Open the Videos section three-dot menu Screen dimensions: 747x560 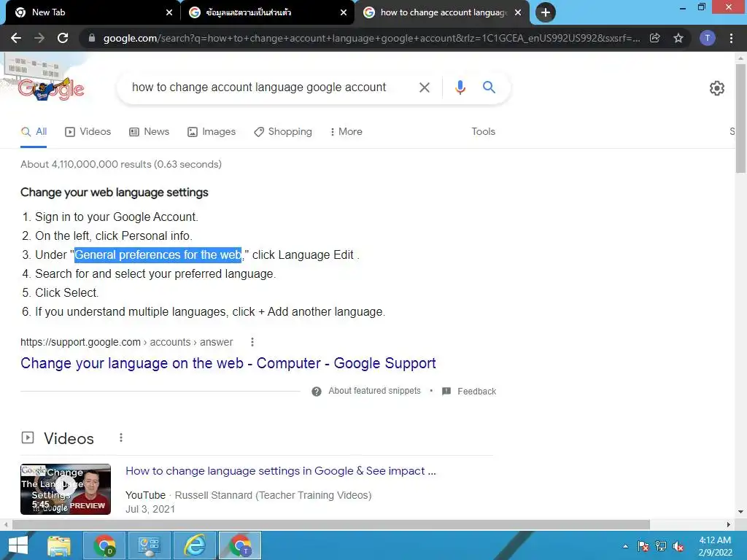tap(121, 437)
